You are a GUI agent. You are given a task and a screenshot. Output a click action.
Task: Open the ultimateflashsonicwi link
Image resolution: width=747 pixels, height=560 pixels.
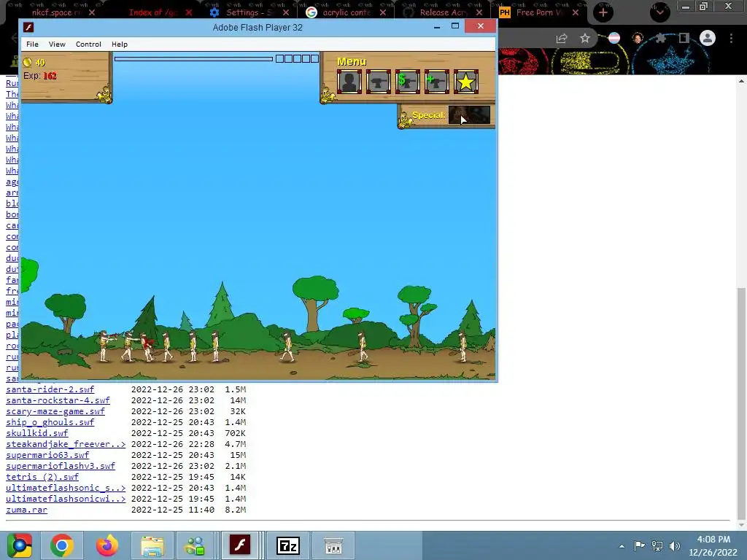click(x=66, y=499)
